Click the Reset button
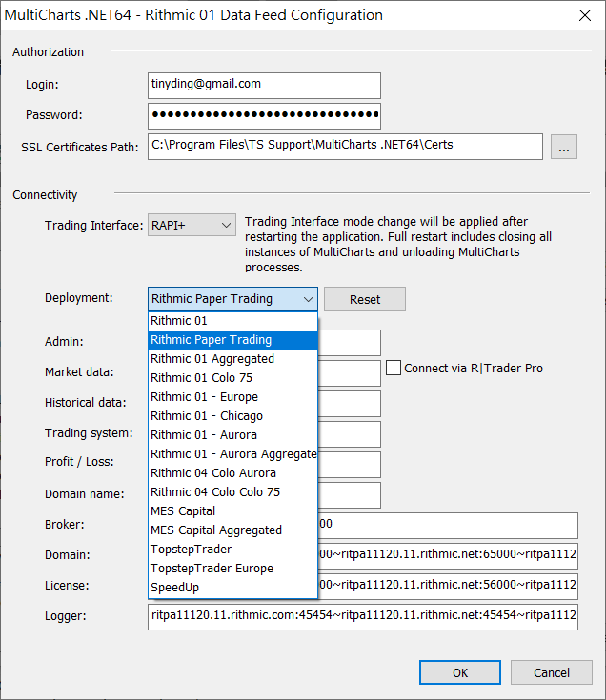The height and width of the screenshot is (700, 606). 365,299
